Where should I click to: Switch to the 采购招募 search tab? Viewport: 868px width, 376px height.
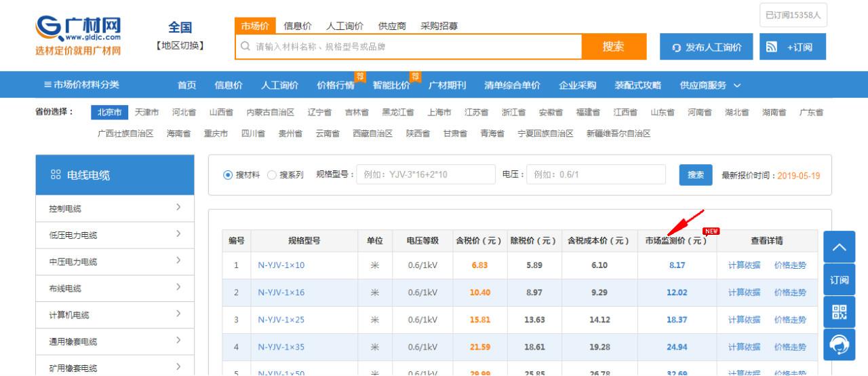click(439, 26)
